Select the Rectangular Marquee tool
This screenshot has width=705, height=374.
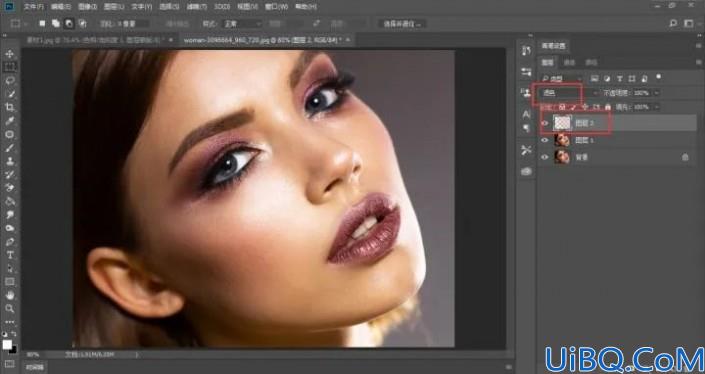tap(9, 67)
